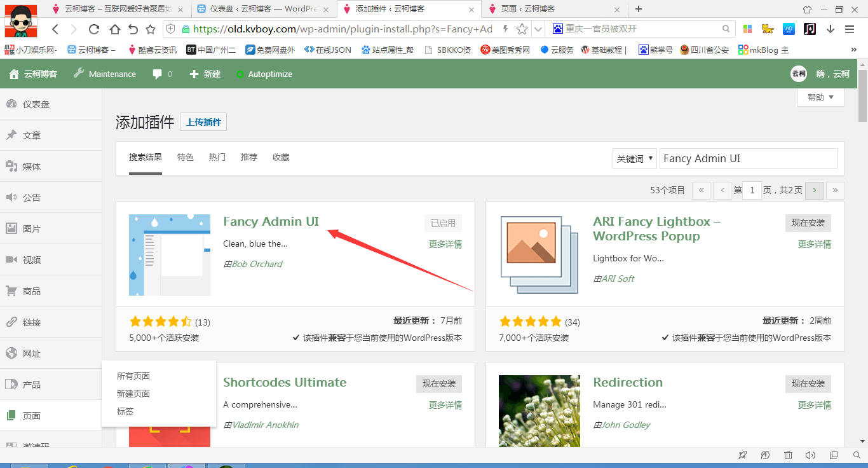Click the trash icon in status bar
The height and width of the screenshot is (468, 868).
(788, 455)
